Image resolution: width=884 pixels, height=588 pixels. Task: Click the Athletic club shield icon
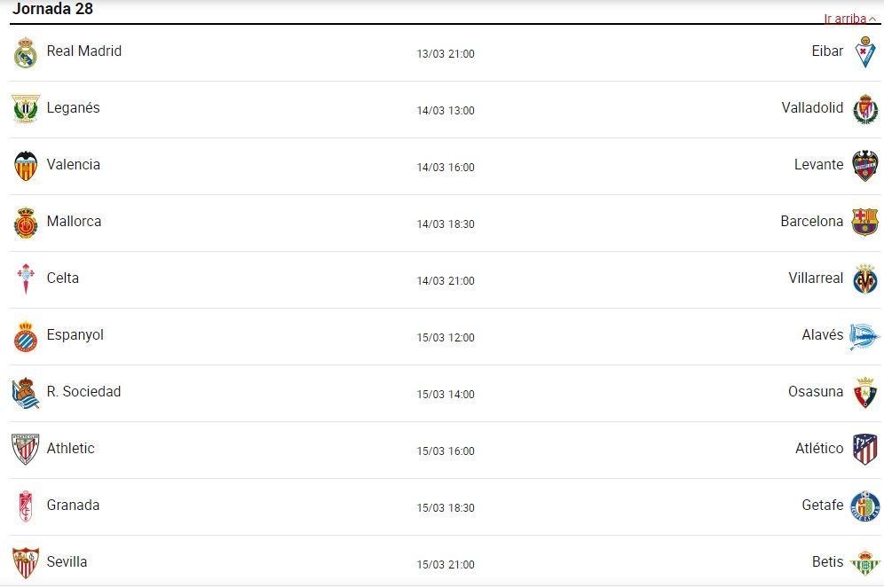(26, 449)
